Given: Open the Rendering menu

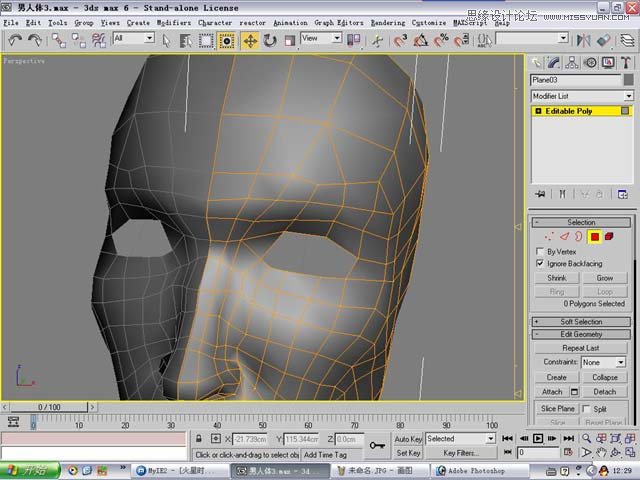Looking at the screenshot, I should [388, 22].
